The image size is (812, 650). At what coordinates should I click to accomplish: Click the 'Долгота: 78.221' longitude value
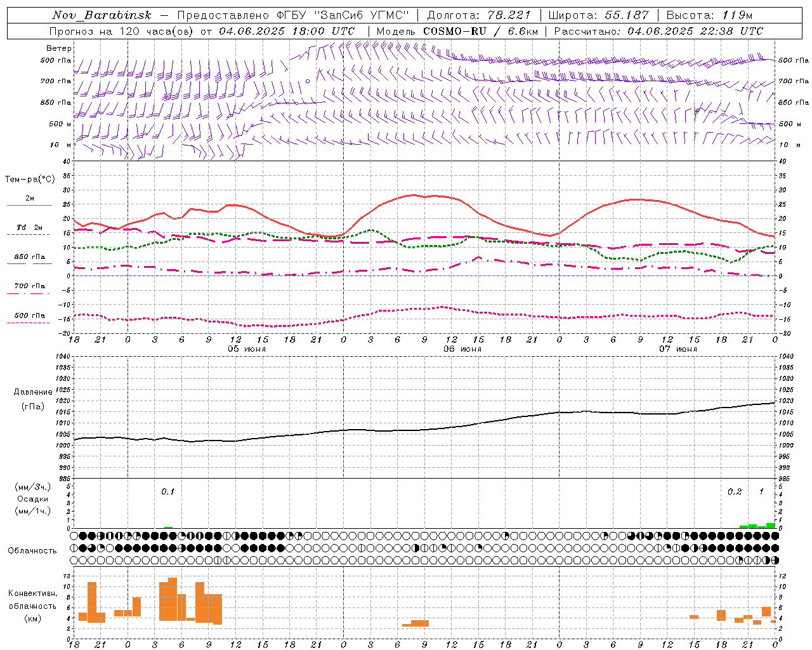(479, 15)
